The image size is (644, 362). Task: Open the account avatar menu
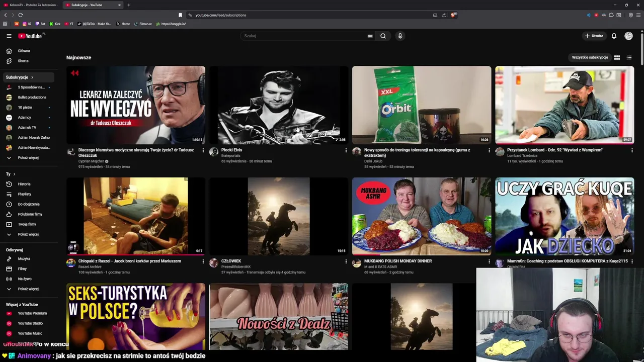(628, 36)
